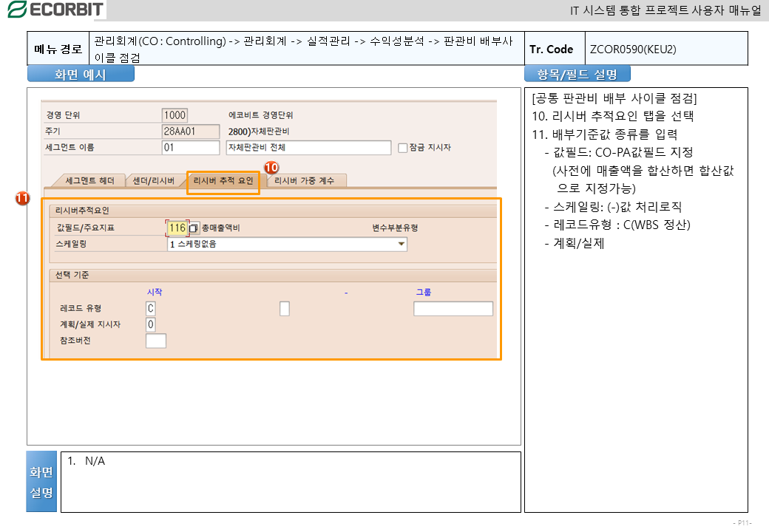Select the 값필드/주요지표 field with 116
769x532 pixels.
click(177, 228)
